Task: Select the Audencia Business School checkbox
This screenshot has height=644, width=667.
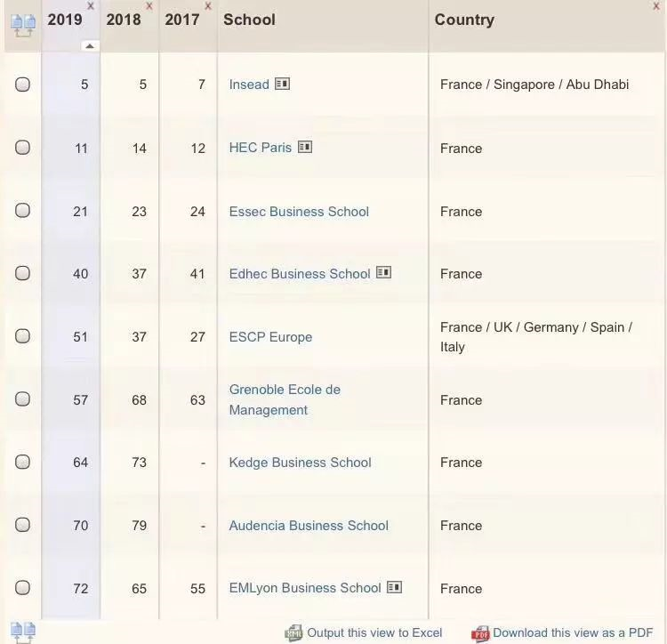Action: (22, 525)
